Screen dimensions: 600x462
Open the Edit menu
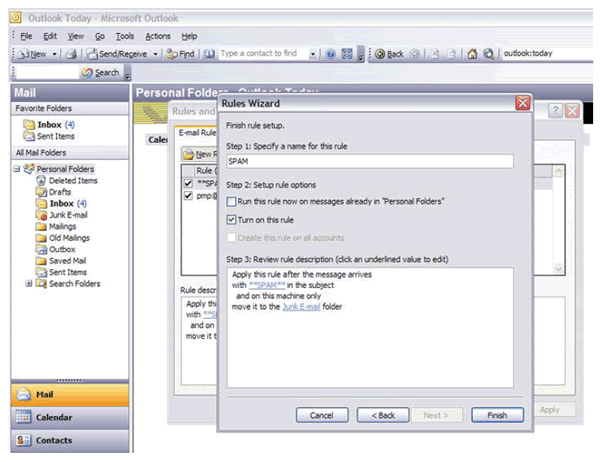(50, 36)
